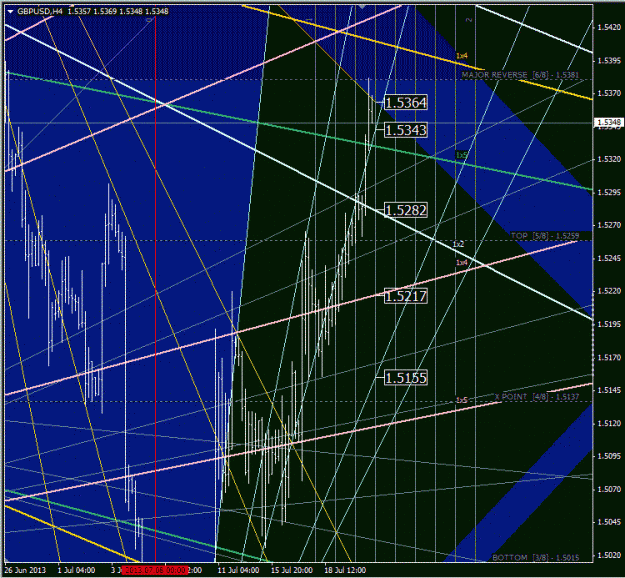Click the OHLC values 1.5357 1.5369 1.5348 1.5348
The width and height of the screenshot is (625, 578).
pyautogui.click(x=118, y=12)
